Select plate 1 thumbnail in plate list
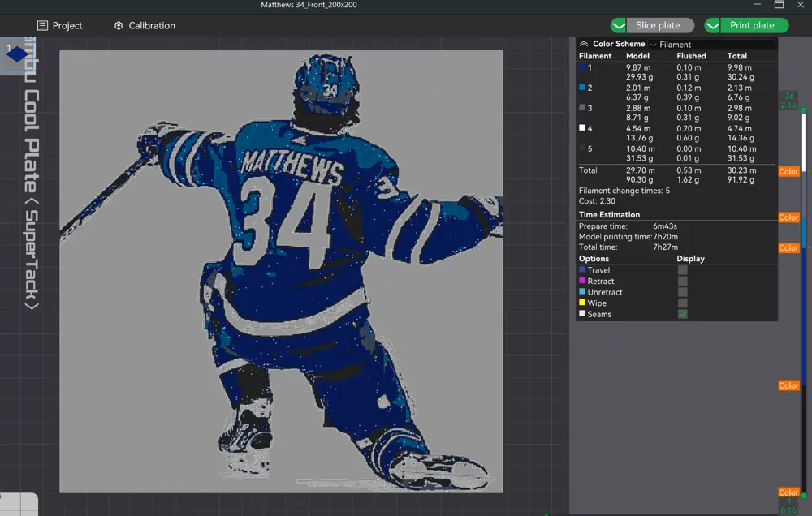Image resolution: width=812 pixels, height=516 pixels. 16,54
